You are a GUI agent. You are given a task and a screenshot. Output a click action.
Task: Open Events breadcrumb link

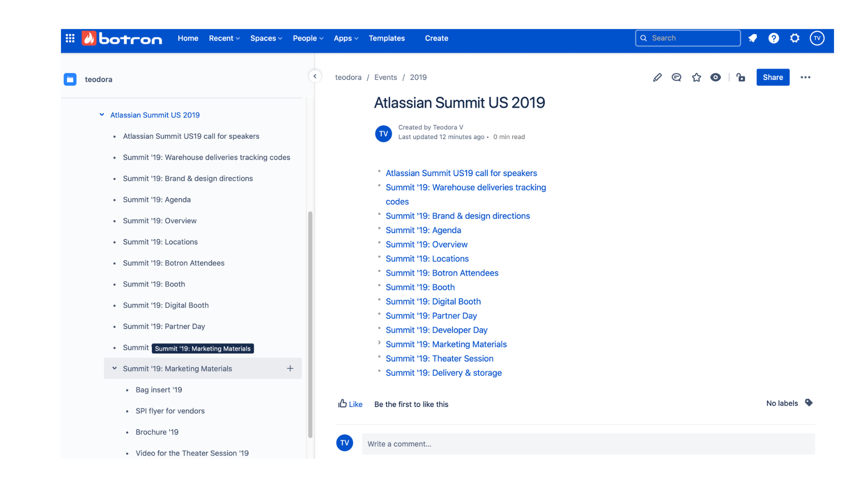click(386, 77)
